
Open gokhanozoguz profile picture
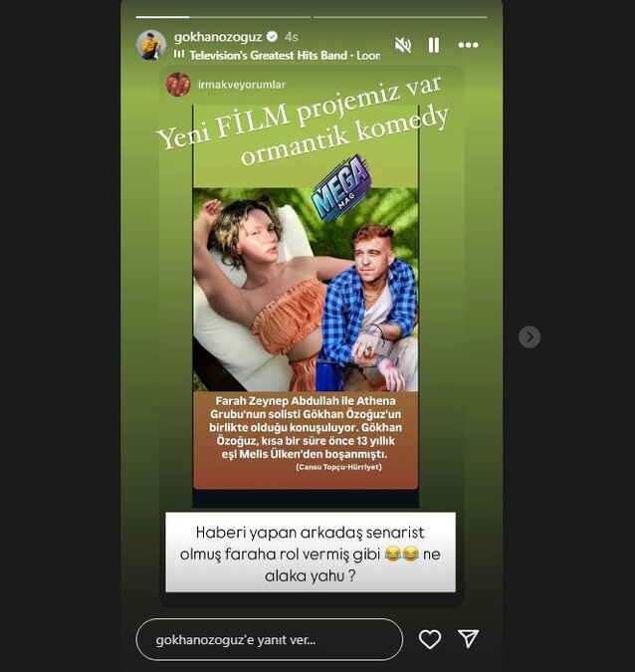click(151, 45)
